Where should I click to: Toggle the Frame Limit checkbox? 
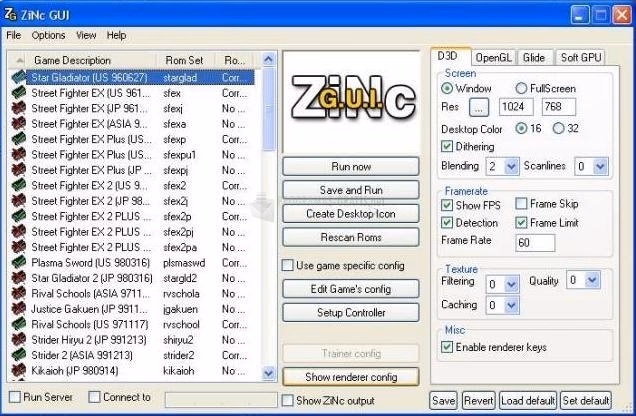[x=521, y=223]
